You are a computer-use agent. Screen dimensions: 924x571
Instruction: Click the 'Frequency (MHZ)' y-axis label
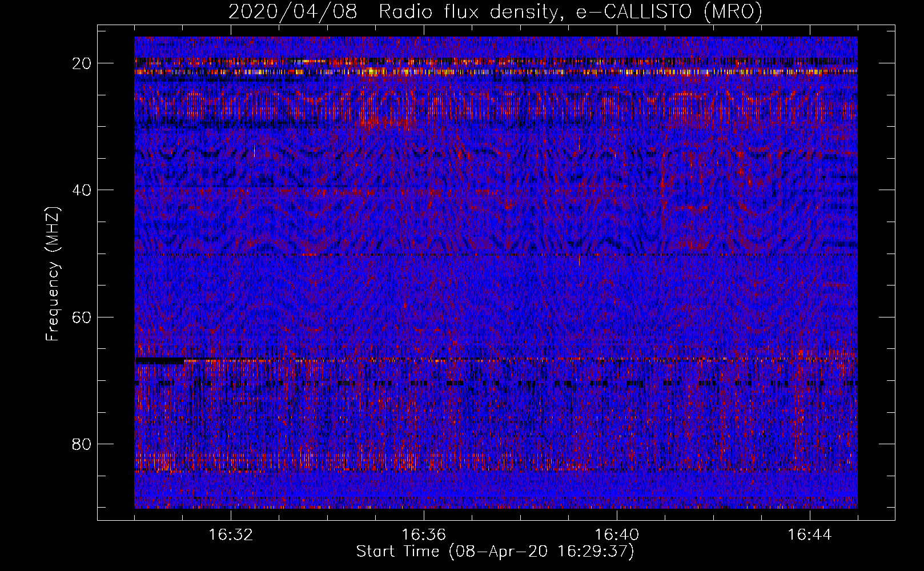pos(53,274)
